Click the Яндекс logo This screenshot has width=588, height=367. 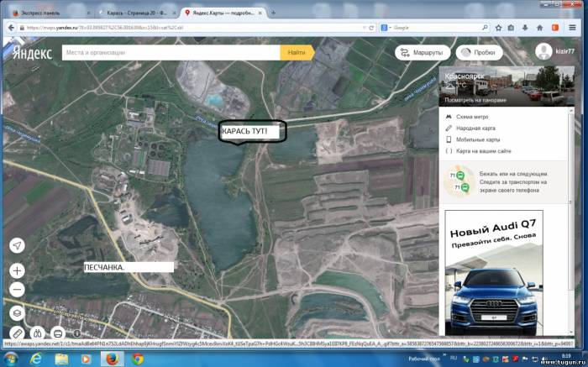click(32, 53)
